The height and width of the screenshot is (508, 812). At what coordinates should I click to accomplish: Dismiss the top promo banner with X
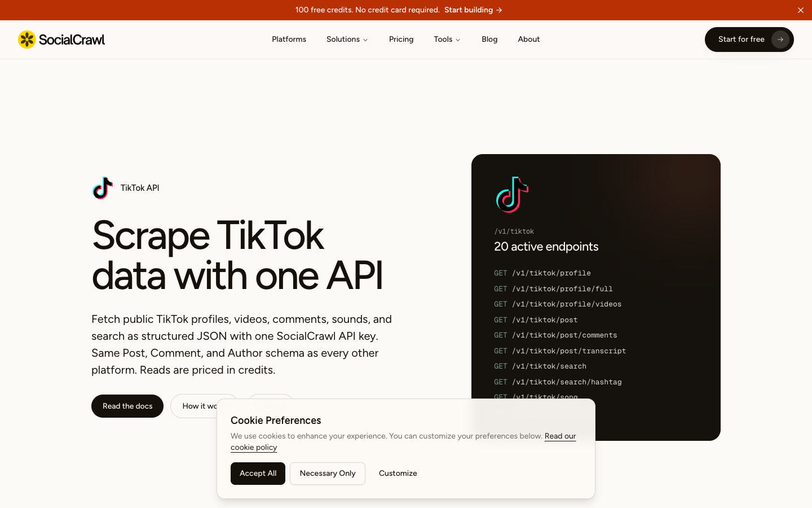pos(801,10)
